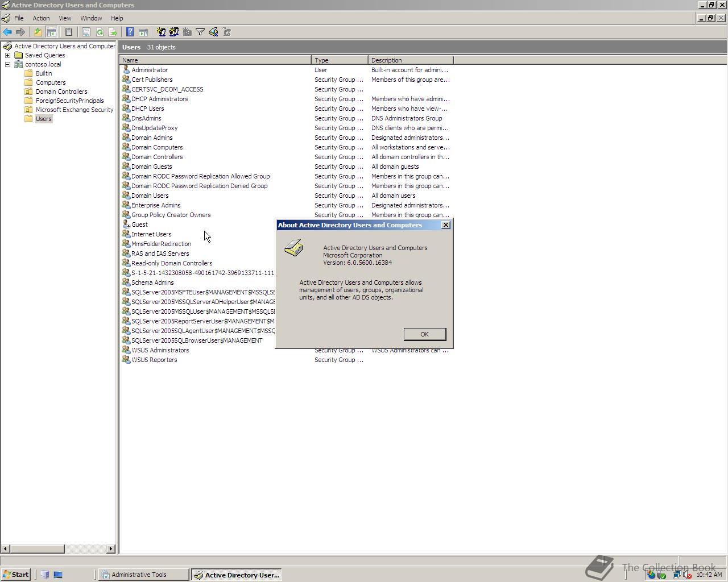The height and width of the screenshot is (582, 728).
Task: Select Active Directory Users and Computers root node
Action: 64,46
